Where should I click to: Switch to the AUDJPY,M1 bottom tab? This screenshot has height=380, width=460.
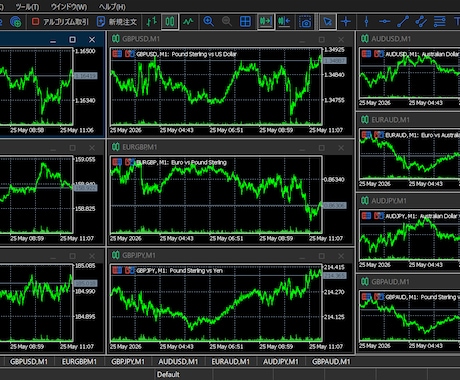[281, 362]
